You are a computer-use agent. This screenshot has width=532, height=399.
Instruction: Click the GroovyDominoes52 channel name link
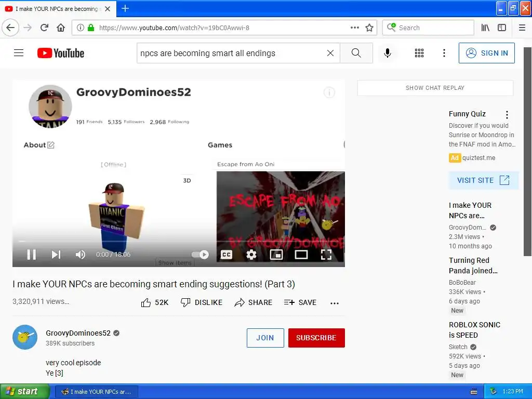78,333
